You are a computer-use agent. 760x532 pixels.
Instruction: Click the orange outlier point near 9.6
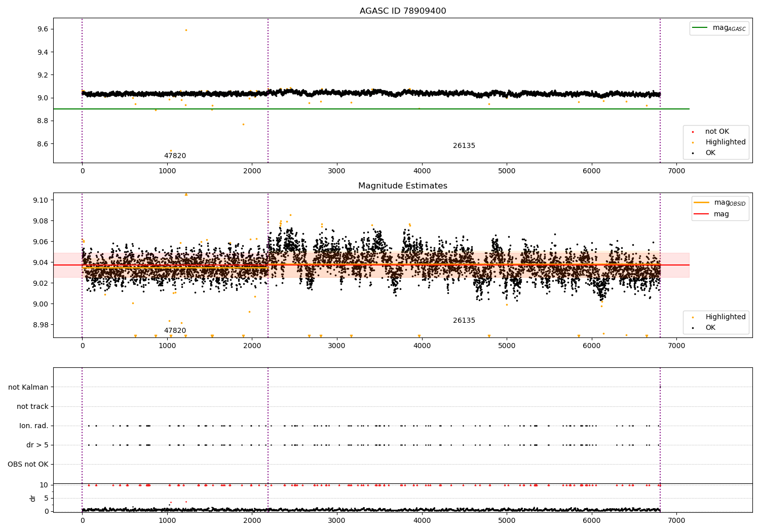(x=186, y=30)
